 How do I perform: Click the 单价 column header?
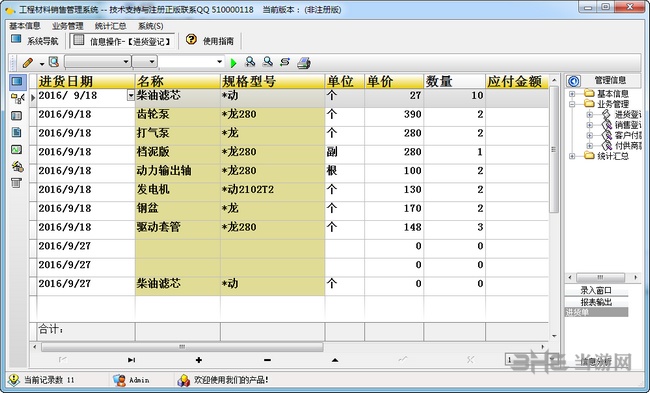[x=394, y=81]
